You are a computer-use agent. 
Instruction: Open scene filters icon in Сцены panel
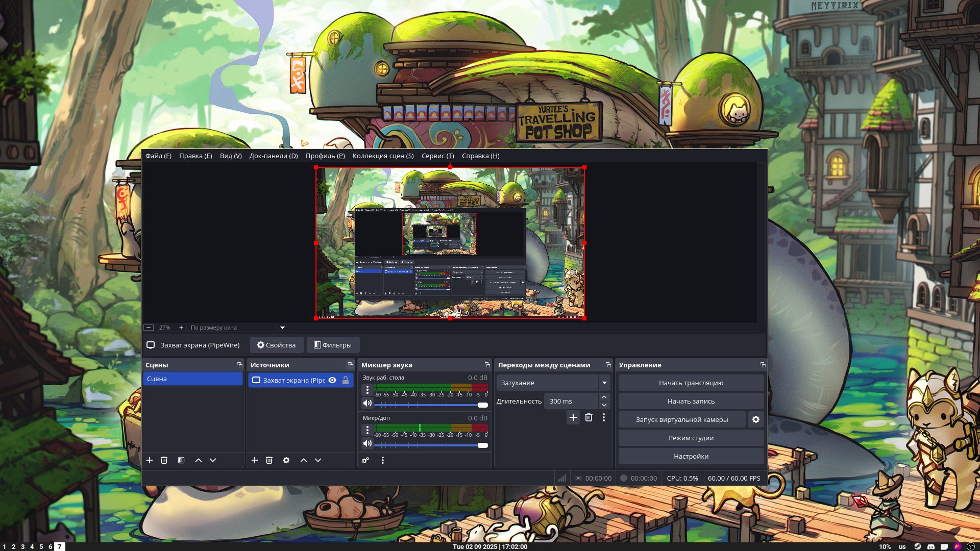click(x=181, y=460)
